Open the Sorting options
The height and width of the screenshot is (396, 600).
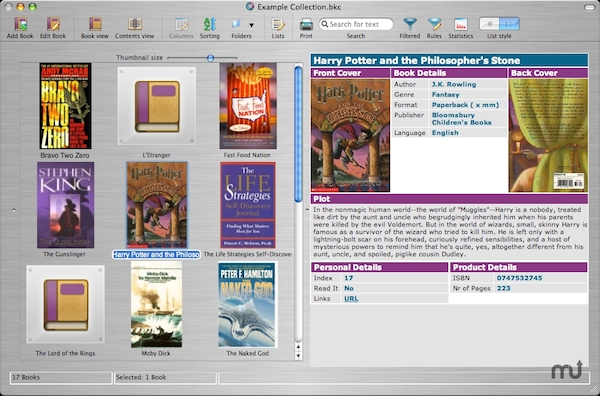(210, 24)
